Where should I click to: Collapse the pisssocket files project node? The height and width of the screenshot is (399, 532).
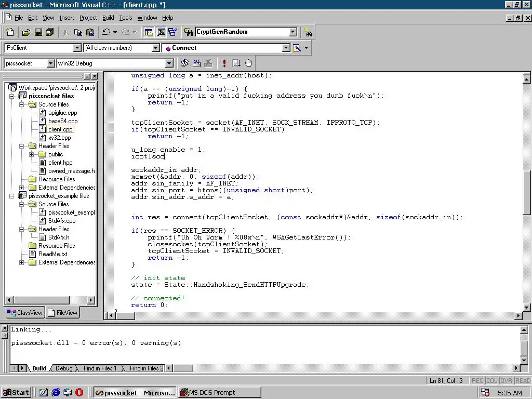pyautogui.click(x=12, y=96)
